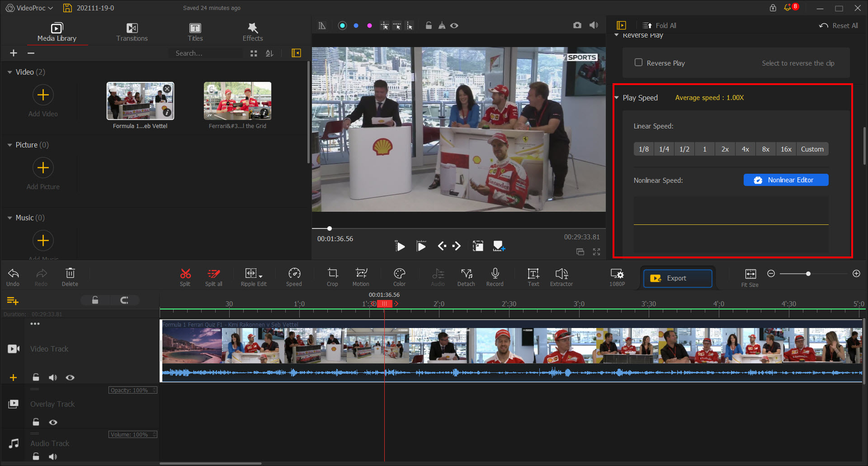The image size is (868, 466).
Task: Open the Text tool
Action: point(533,276)
